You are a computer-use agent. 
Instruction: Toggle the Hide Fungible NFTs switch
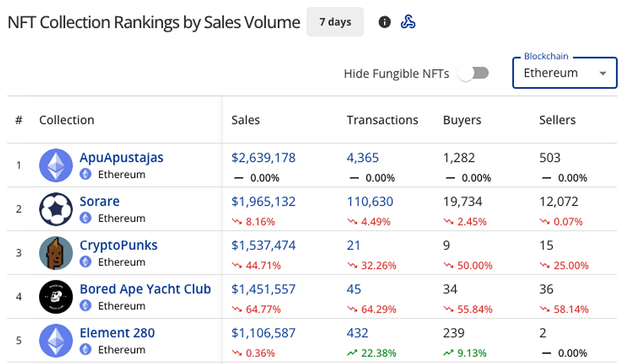point(474,74)
